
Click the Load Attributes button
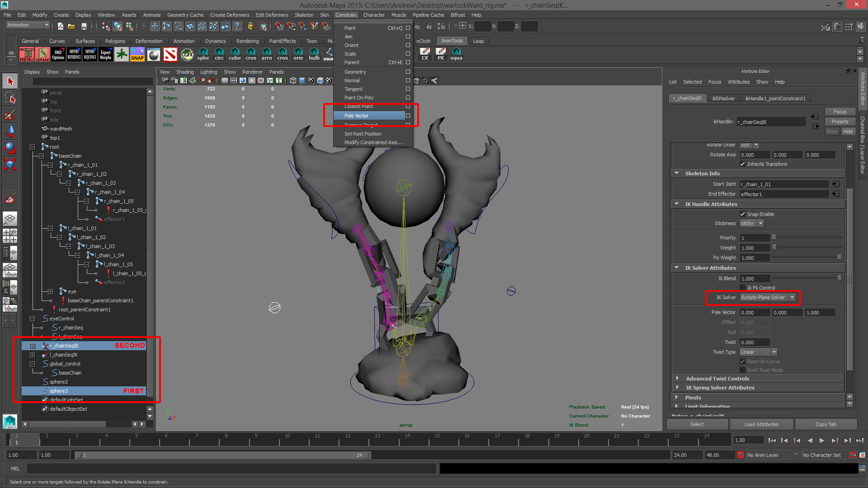click(x=761, y=424)
